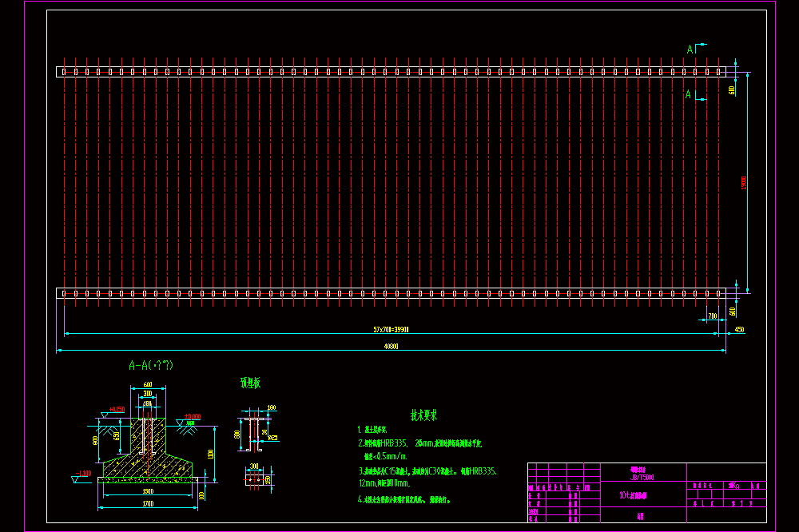Click the +0.150 elevation mark
This screenshot has width=799, height=532.
117,410
